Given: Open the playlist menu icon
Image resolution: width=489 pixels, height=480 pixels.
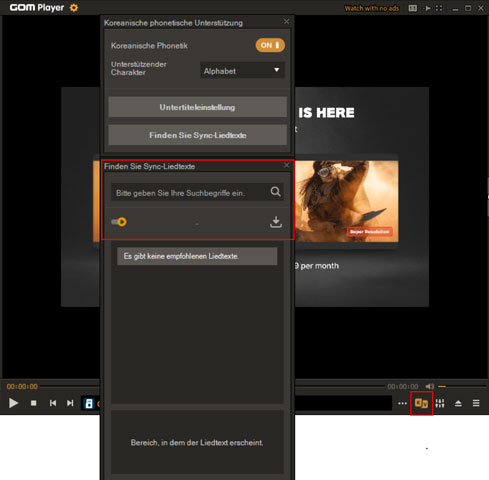Looking at the screenshot, I should (476, 403).
